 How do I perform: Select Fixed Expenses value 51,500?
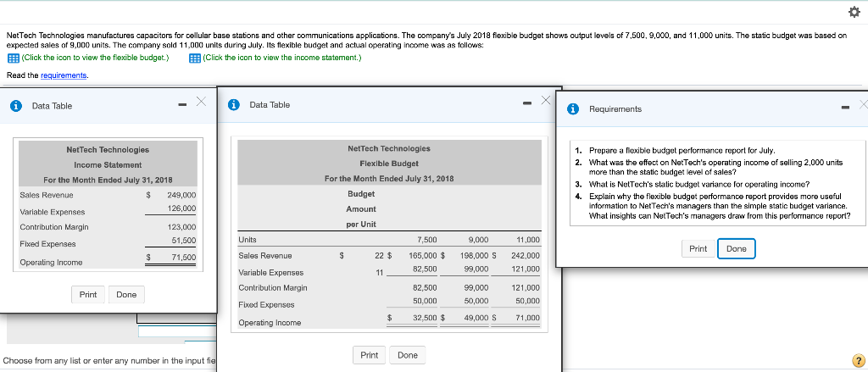[184, 241]
